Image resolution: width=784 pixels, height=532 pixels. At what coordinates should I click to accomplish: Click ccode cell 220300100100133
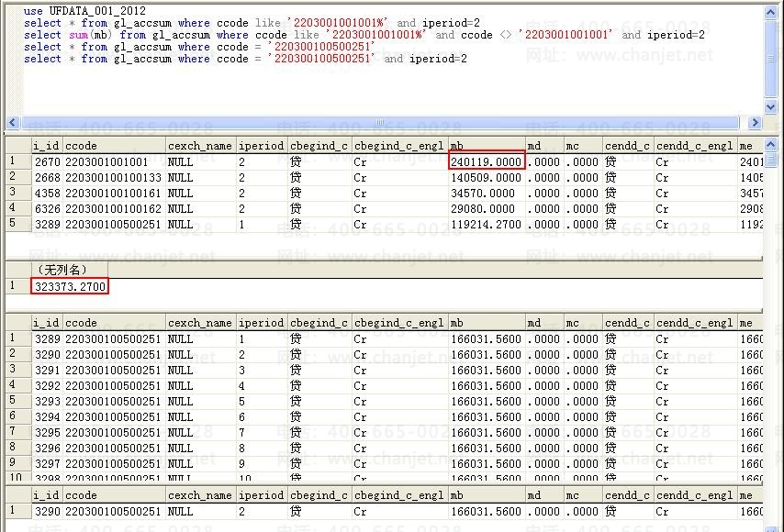[x=113, y=177]
